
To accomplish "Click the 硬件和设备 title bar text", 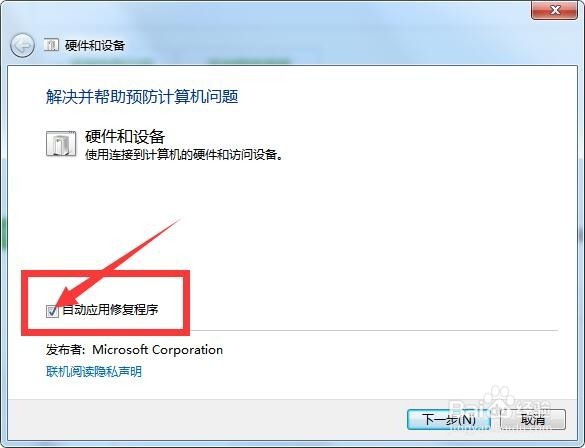I will click(95, 46).
